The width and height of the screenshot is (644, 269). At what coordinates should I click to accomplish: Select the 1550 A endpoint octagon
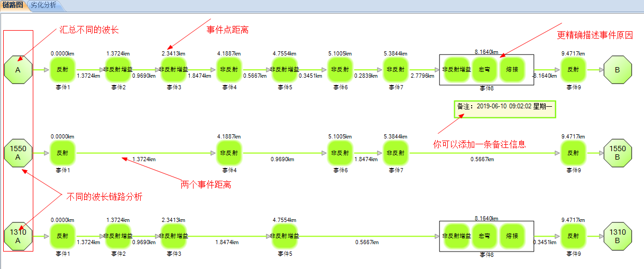tap(18, 153)
